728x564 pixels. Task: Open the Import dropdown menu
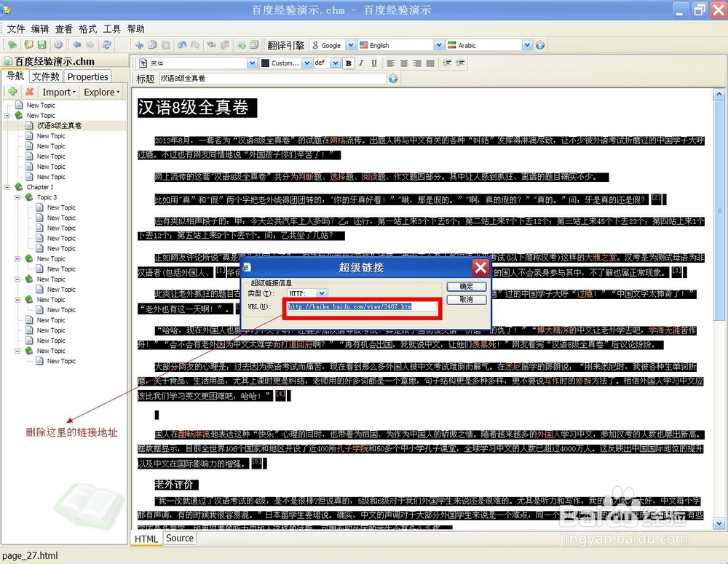tap(59, 92)
